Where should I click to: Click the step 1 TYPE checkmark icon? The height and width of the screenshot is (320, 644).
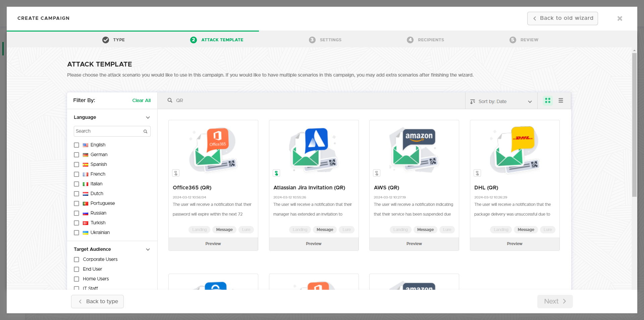coord(106,40)
